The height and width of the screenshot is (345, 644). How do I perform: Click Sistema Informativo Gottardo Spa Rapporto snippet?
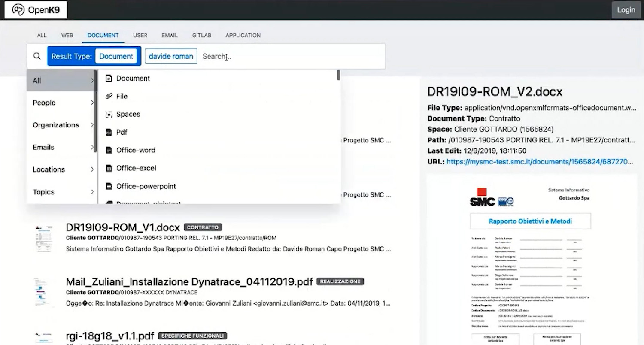click(x=228, y=249)
